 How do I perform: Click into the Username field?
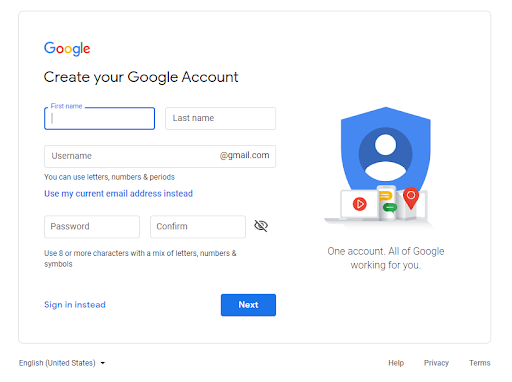(160, 156)
